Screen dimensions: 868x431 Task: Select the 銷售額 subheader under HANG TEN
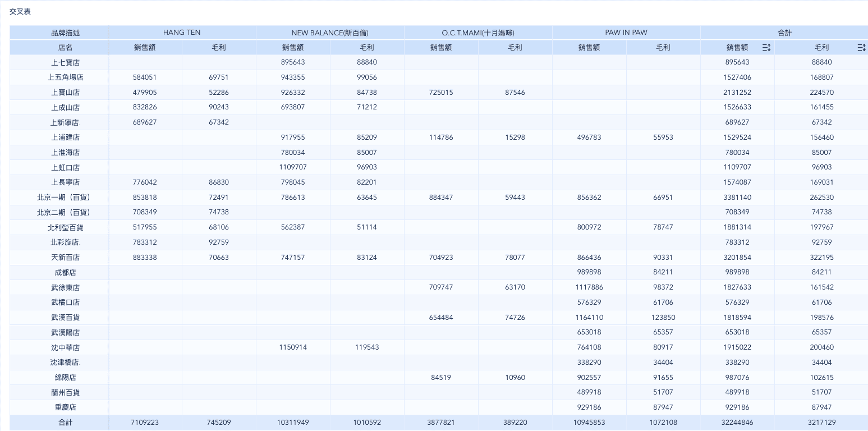pos(145,48)
